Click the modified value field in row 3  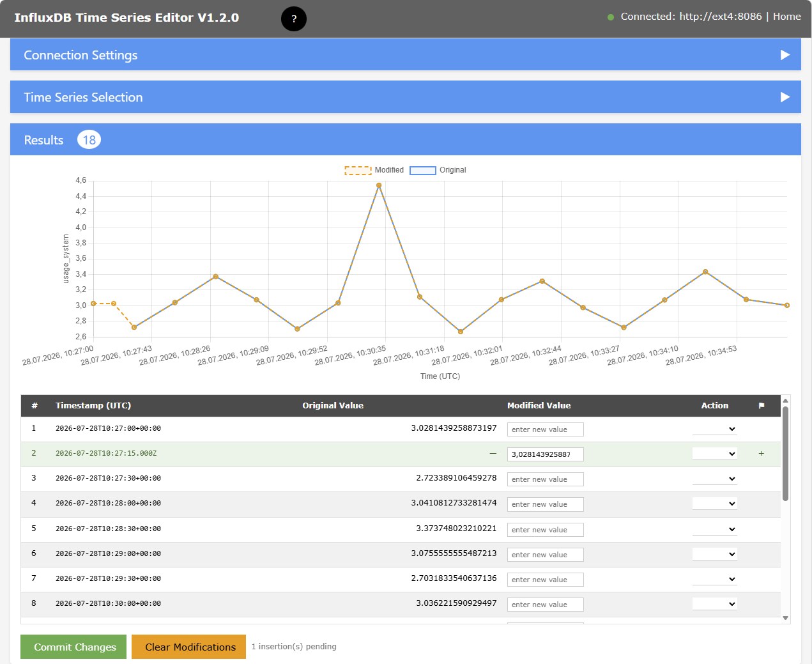pyautogui.click(x=546, y=479)
